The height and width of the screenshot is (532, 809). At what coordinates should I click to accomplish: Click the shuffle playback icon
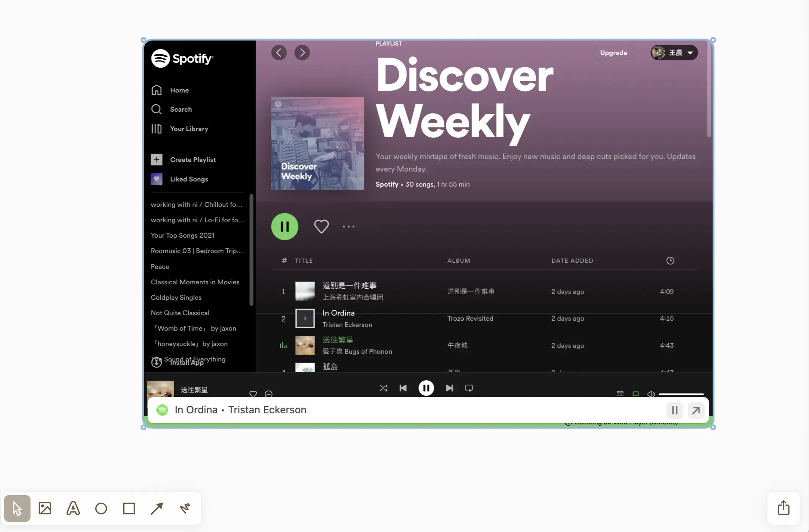pyautogui.click(x=383, y=388)
